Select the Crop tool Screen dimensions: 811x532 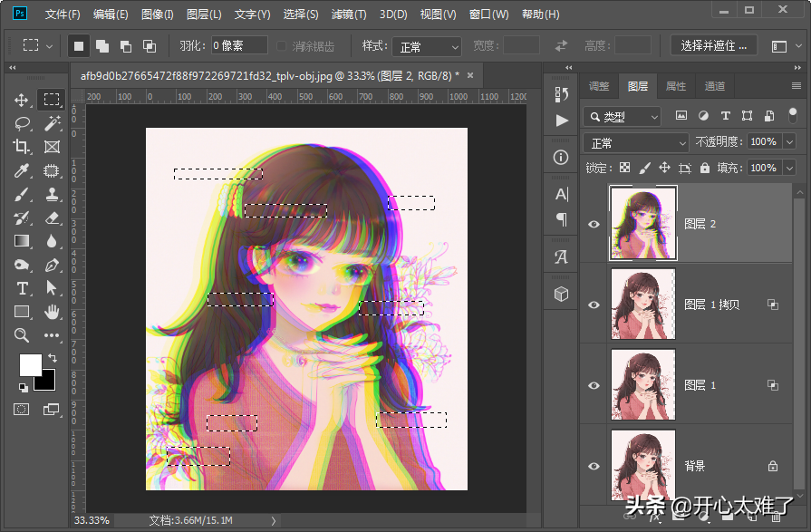[x=23, y=147]
